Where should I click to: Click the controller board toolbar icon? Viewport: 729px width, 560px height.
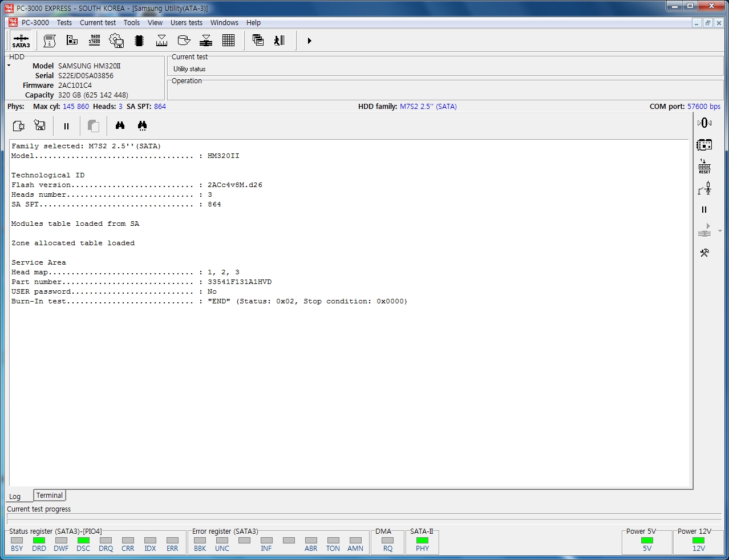[x=72, y=40]
